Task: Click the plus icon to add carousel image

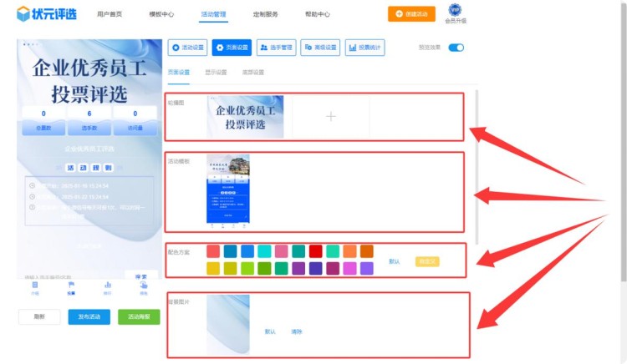Action: tap(330, 117)
